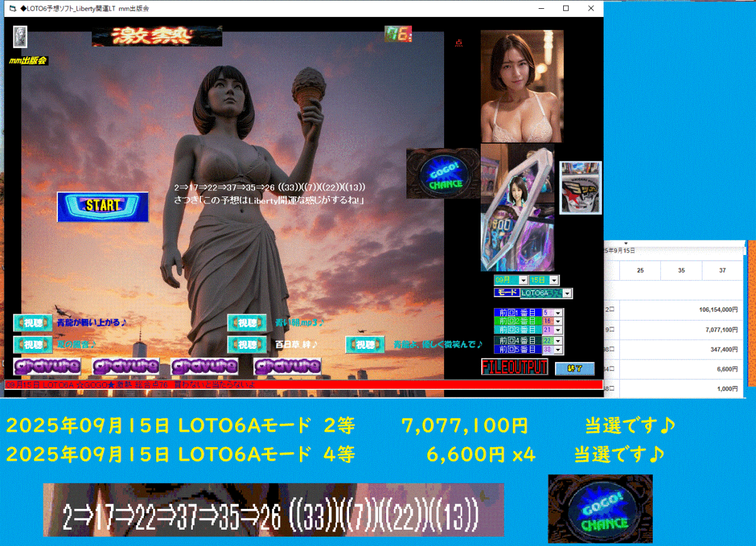
Task: Click the 76 score display
Action: pyautogui.click(x=398, y=34)
